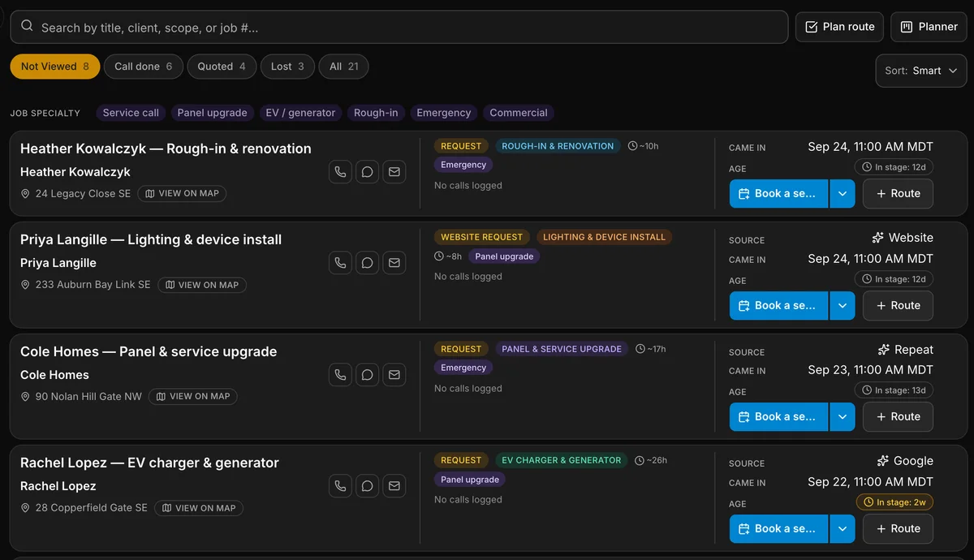View 233 Auburn Bay Link SE on map

click(201, 285)
